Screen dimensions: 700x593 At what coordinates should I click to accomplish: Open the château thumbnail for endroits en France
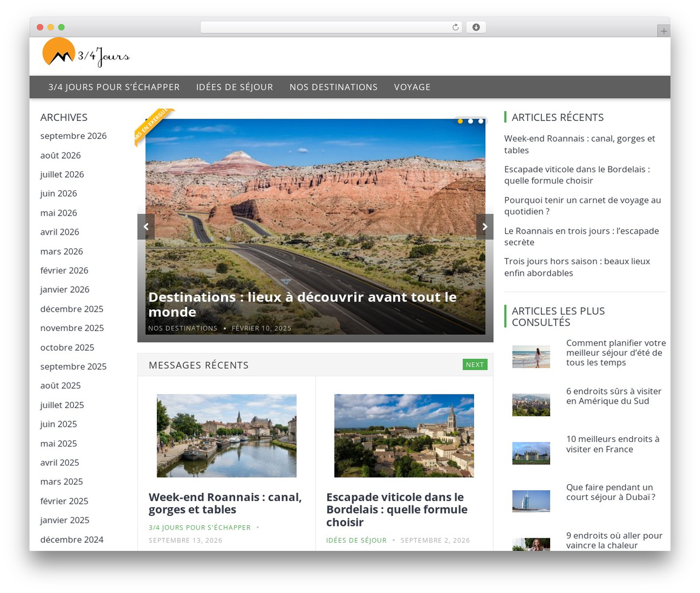pyautogui.click(x=531, y=453)
